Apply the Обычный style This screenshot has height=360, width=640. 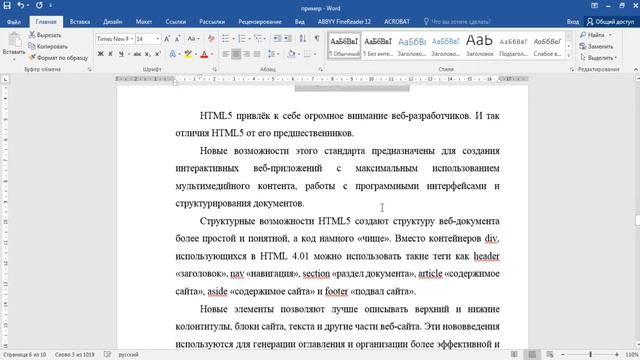(x=344, y=46)
